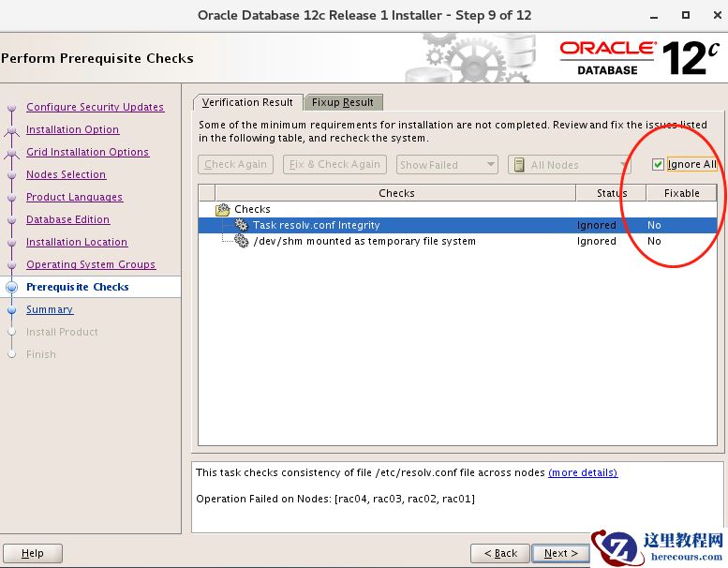Click the Next button
Image resolution: width=728 pixels, height=568 pixels.
coord(560,553)
